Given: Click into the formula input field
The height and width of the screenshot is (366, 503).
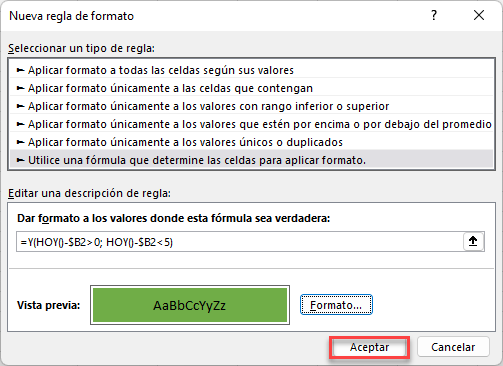Looking at the screenshot, I should click(x=239, y=242).
